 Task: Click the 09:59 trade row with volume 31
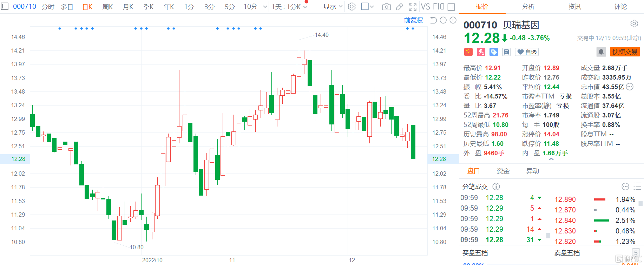pos(502,240)
